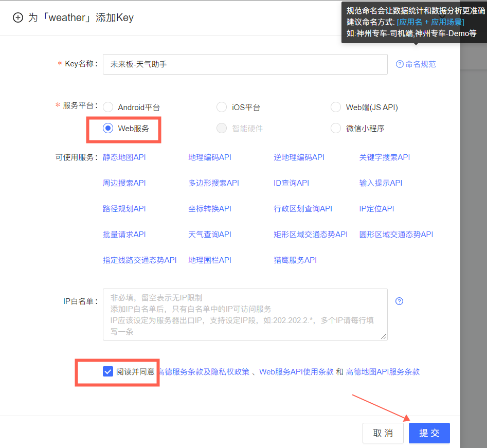Open the 猎鹰服务API link
The height and width of the screenshot is (448, 487).
(295, 260)
